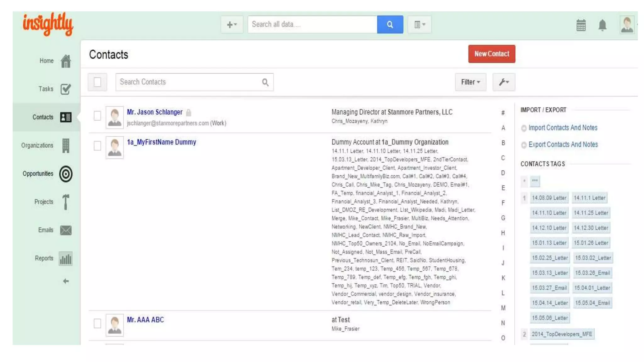644x362 pixels.
Task: Open Projects hammer icon in sidebar
Action: click(x=66, y=202)
